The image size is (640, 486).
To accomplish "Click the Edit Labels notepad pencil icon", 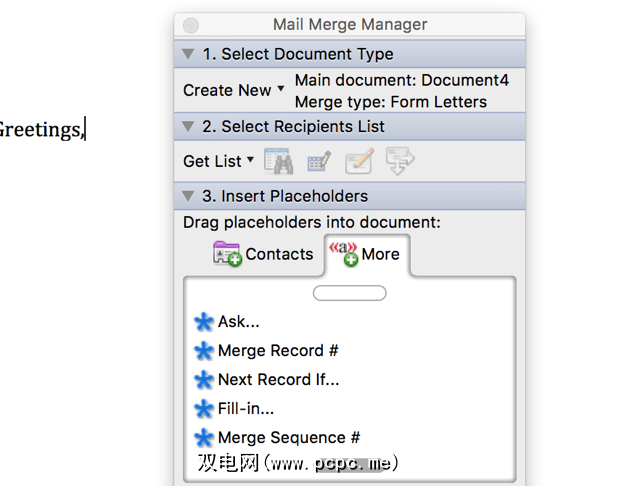I will [x=359, y=161].
